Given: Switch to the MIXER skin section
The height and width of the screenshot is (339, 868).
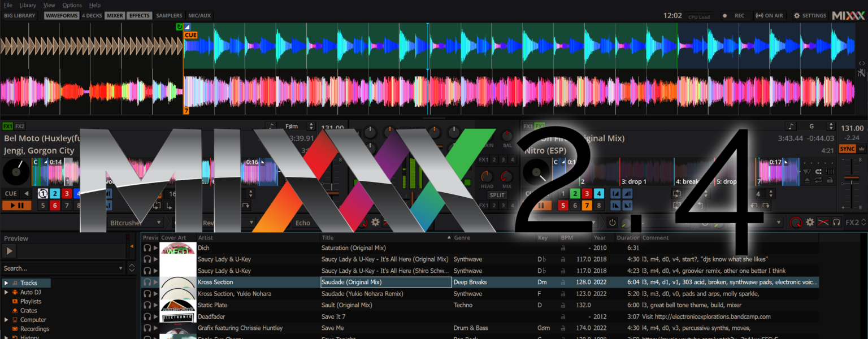Looking at the screenshot, I should point(114,15).
